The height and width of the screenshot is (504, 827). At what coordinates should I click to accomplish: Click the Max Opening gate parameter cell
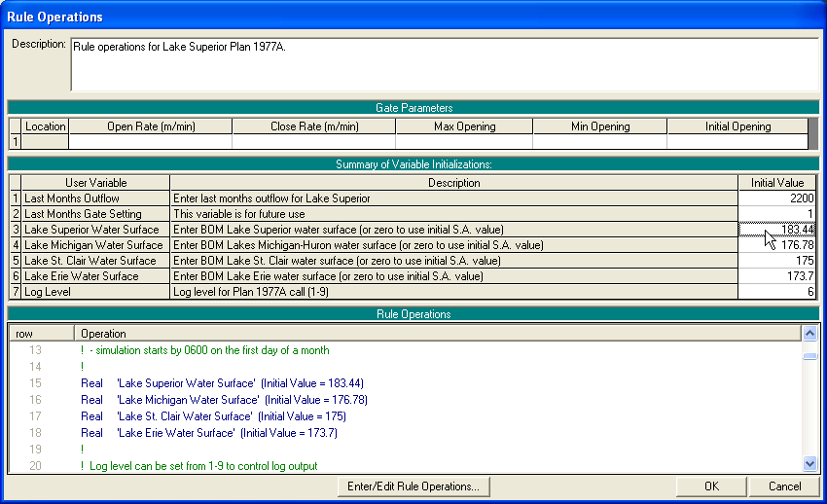(x=464, y=142)
